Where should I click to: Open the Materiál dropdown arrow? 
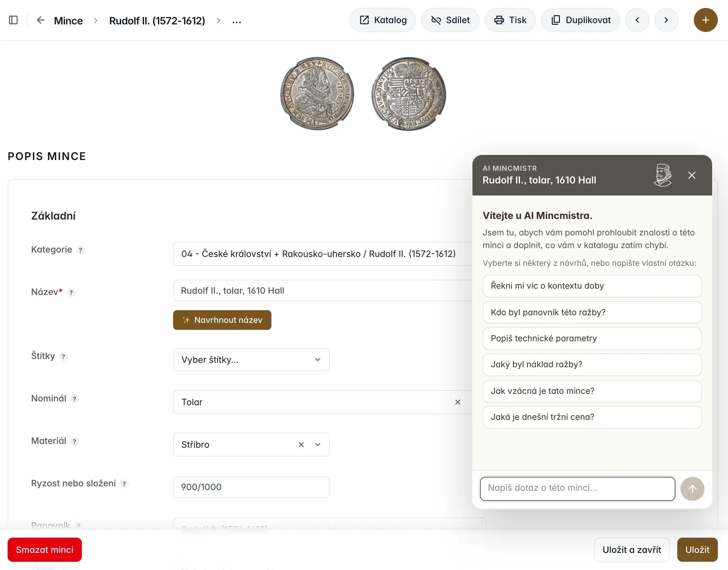pos(318,445)
